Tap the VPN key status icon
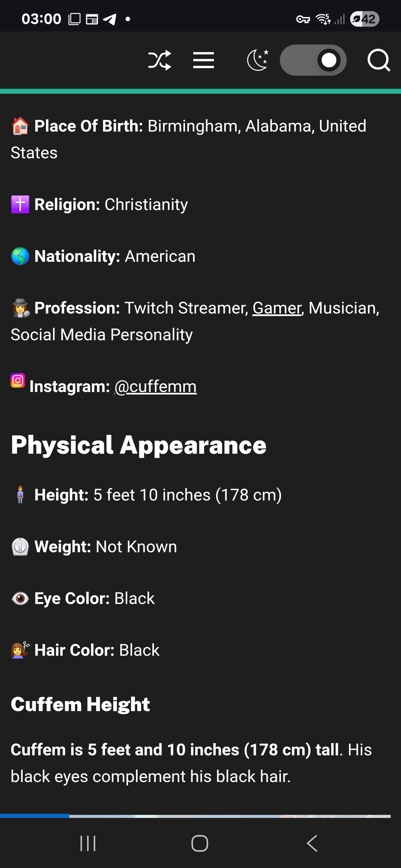Viewport: 401px width, 868px height. tap(303, 19)
